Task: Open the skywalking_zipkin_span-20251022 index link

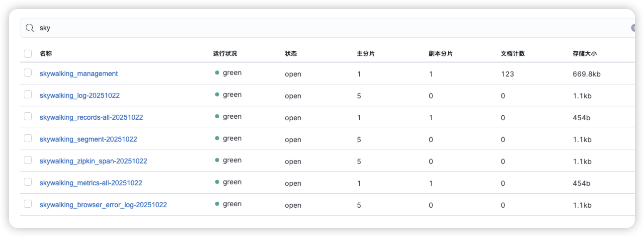Action: (93, 161)
